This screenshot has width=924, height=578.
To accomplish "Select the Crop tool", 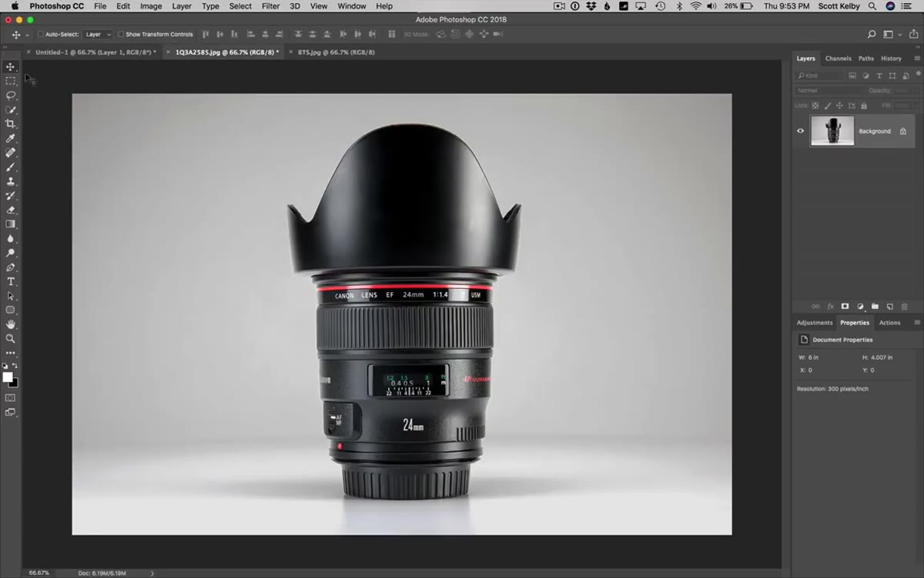I will 10,124.
